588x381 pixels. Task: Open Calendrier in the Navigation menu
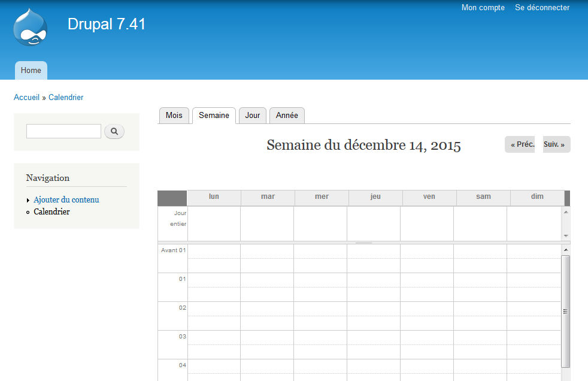coord(51,212)
